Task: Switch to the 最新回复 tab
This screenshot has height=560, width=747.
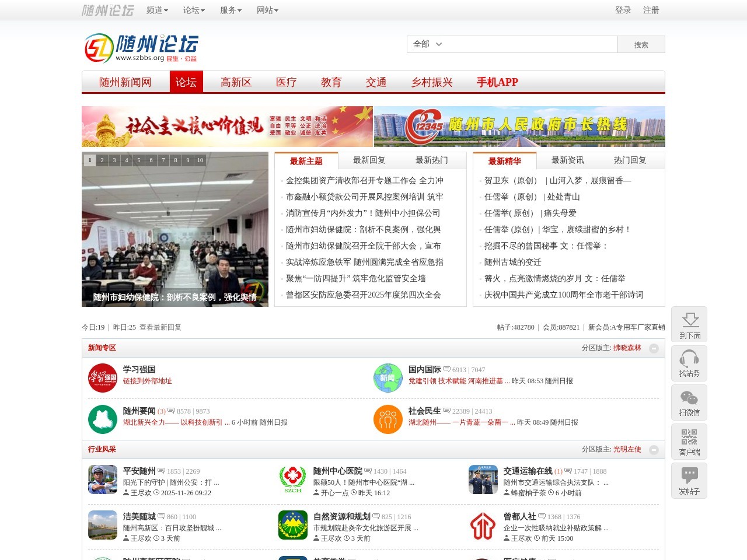Action: [x=368, y=160]
